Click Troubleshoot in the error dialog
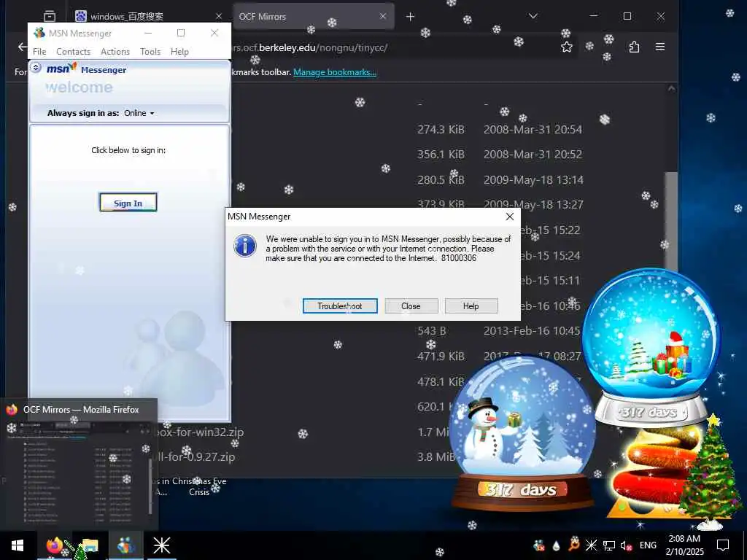Screen dimensions: 747x560 tap(340, 306)
